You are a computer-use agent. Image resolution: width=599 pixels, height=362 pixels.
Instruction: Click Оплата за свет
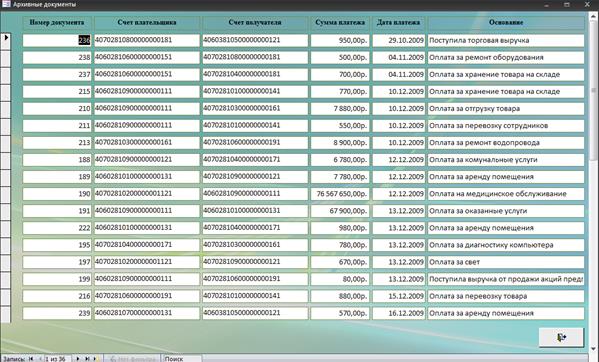506,262
